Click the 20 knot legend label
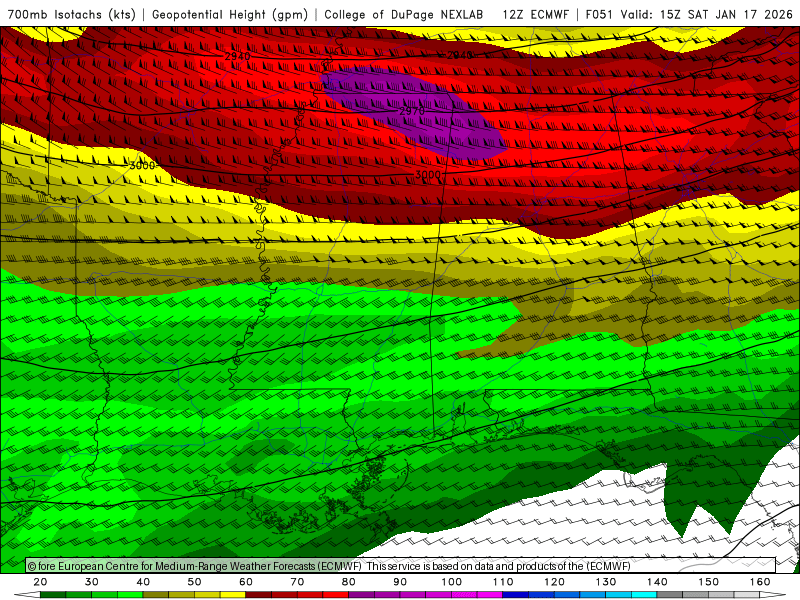 (40, 582)
